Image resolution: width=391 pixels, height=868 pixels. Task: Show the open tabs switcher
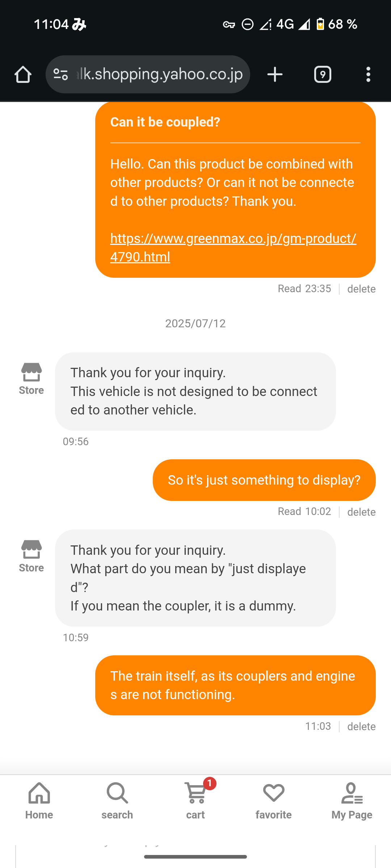click(x=323, y=75)
